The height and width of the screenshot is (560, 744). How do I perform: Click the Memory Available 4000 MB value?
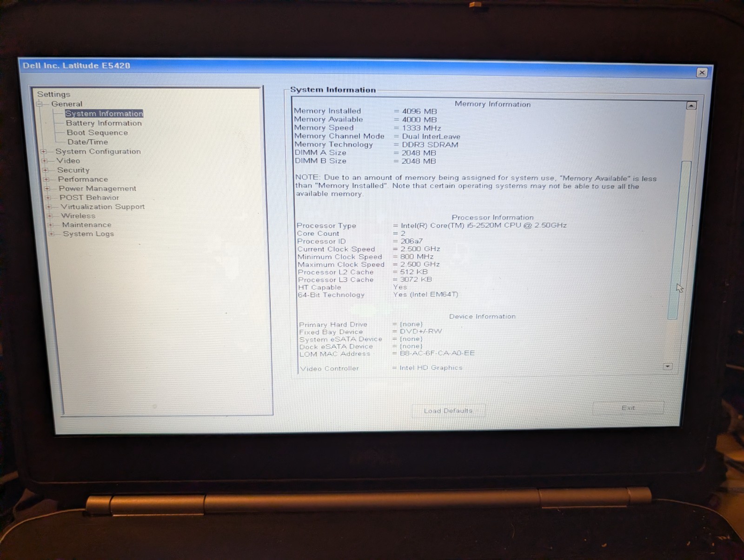point(419,120)
